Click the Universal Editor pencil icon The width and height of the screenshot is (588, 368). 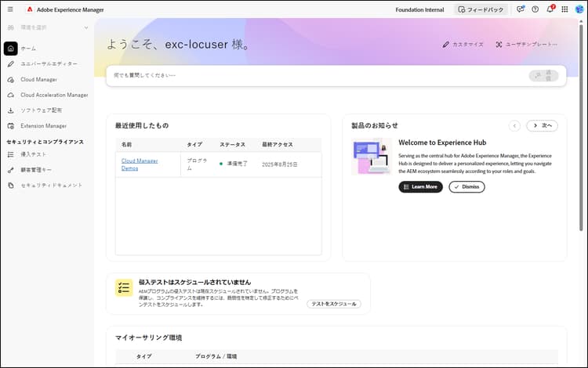(x=11, y=64)
